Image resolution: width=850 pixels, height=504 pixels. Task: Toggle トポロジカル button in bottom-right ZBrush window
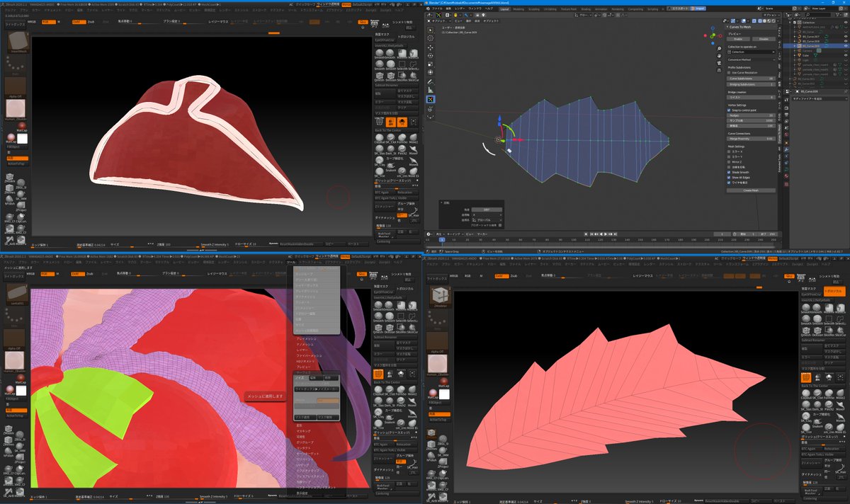pos(835,291)
